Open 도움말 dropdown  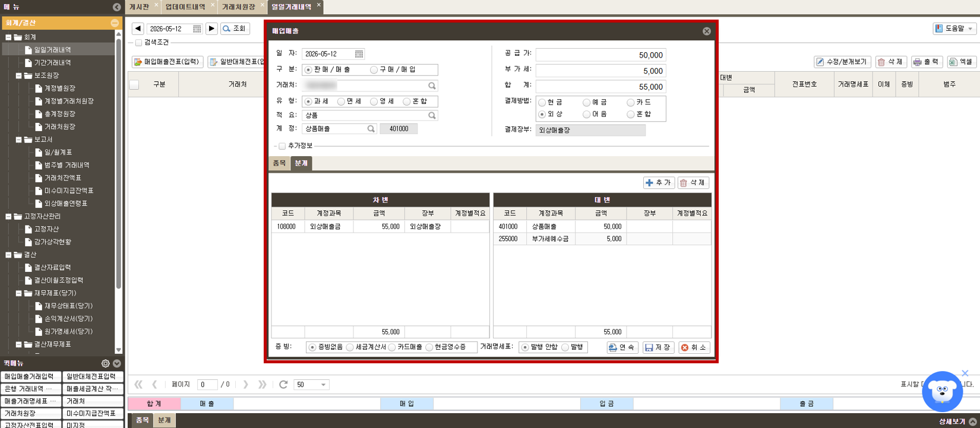point(954,28)
